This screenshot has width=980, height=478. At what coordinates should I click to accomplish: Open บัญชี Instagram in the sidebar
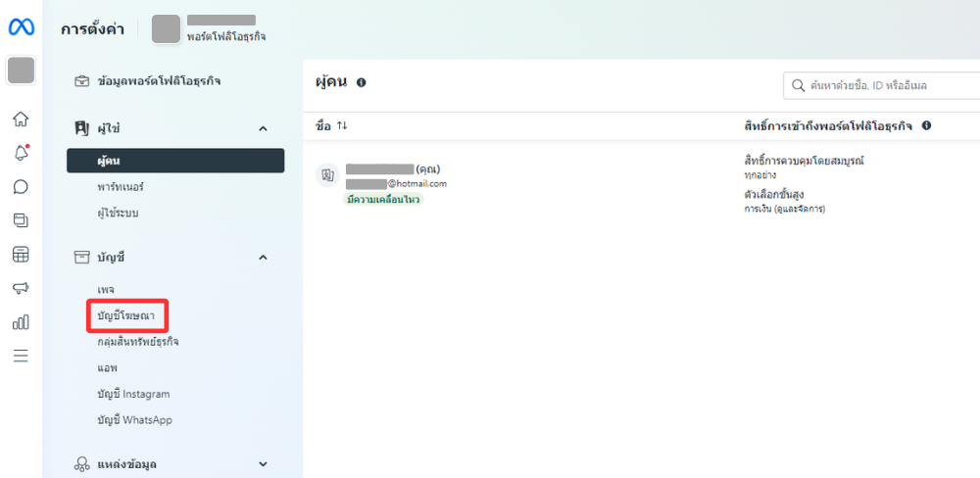pyautogui.click(x=133, y=395)
